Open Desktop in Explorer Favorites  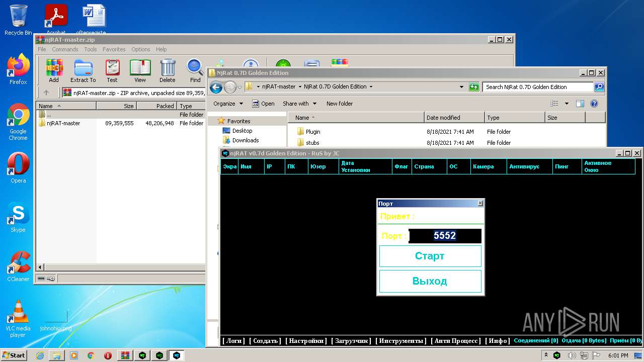pyautogui.click(x=242, y=131)
